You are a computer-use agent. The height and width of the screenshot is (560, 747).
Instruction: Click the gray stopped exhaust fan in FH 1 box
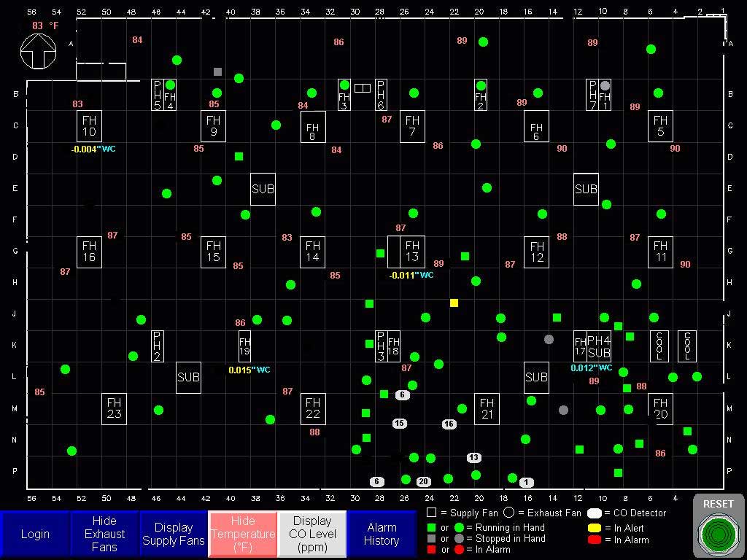(605, 86)
